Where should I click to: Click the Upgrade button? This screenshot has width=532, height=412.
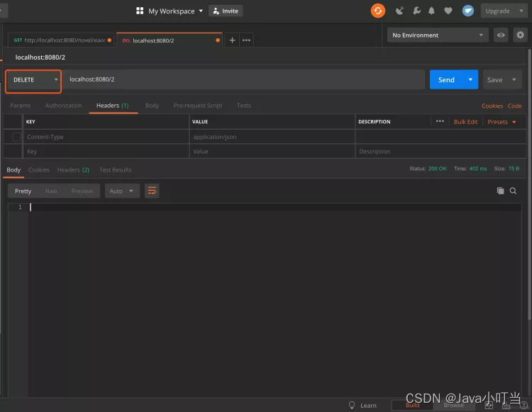[498, 11]
